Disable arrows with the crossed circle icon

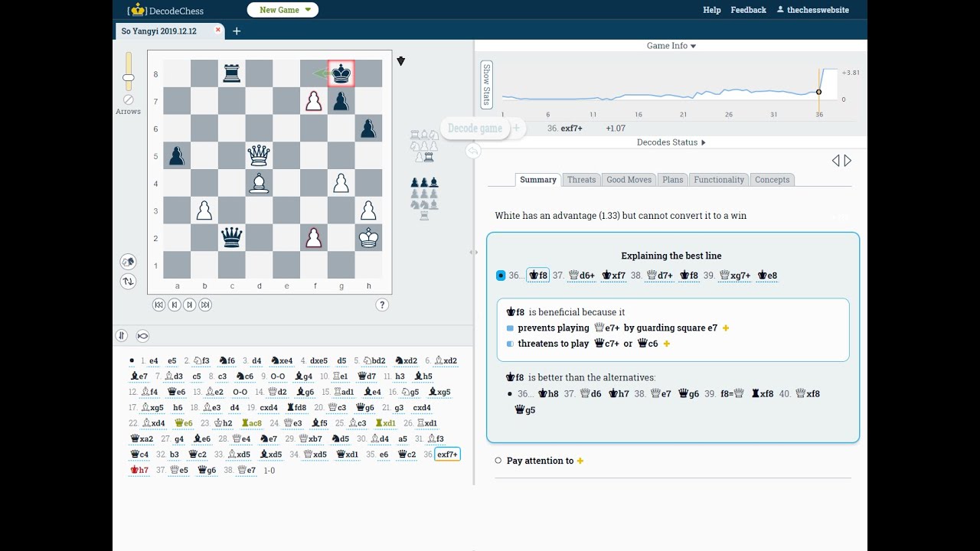pyautogui.click(x=128, y=99)
